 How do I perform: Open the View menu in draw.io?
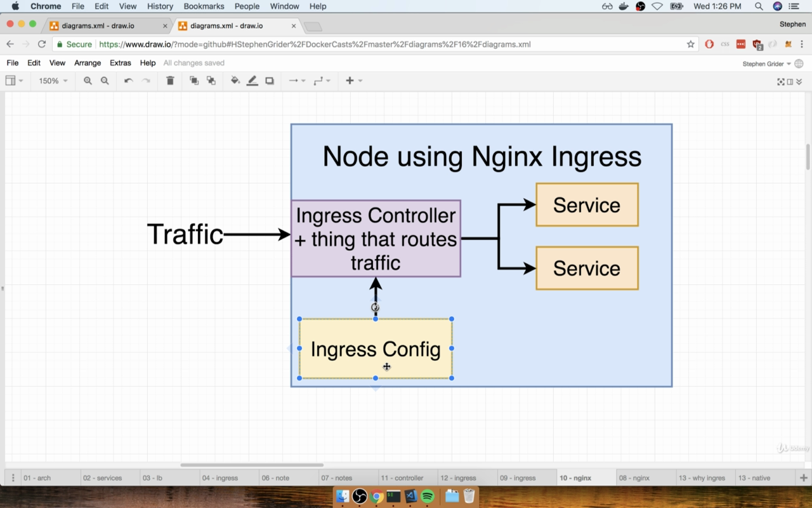[57, 63]
